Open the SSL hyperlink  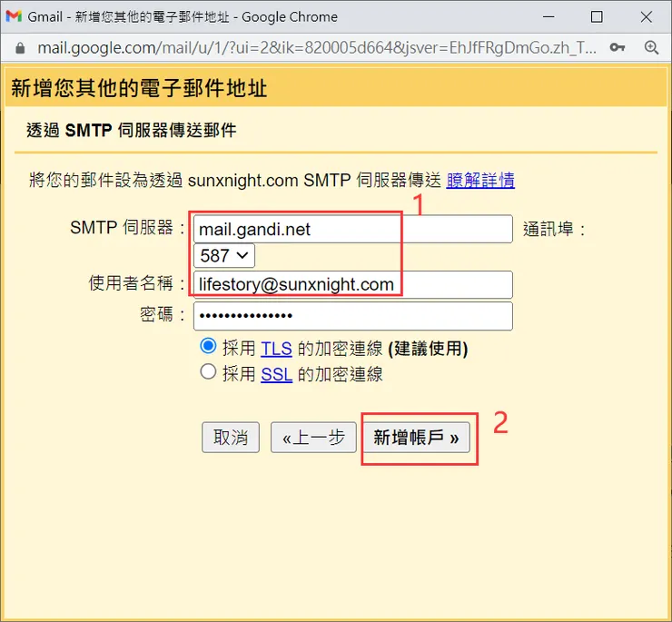(277, 375)
